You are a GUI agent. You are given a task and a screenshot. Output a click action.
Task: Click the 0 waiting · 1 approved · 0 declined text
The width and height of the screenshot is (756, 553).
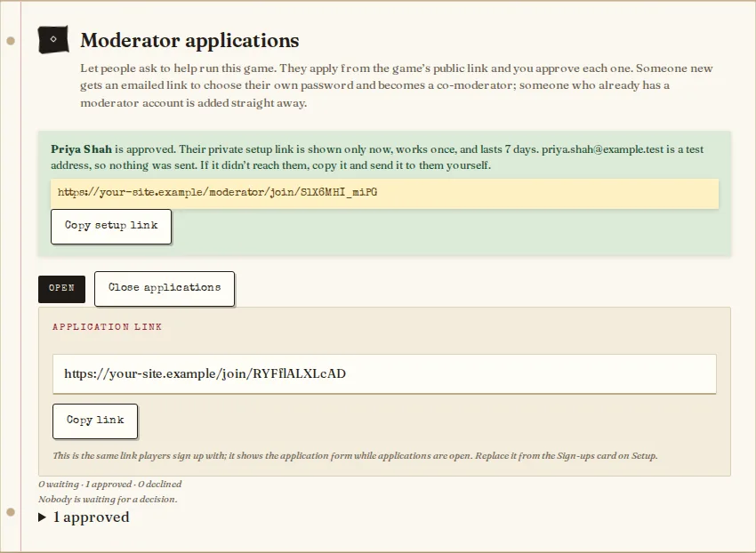(x=110, y=484)
